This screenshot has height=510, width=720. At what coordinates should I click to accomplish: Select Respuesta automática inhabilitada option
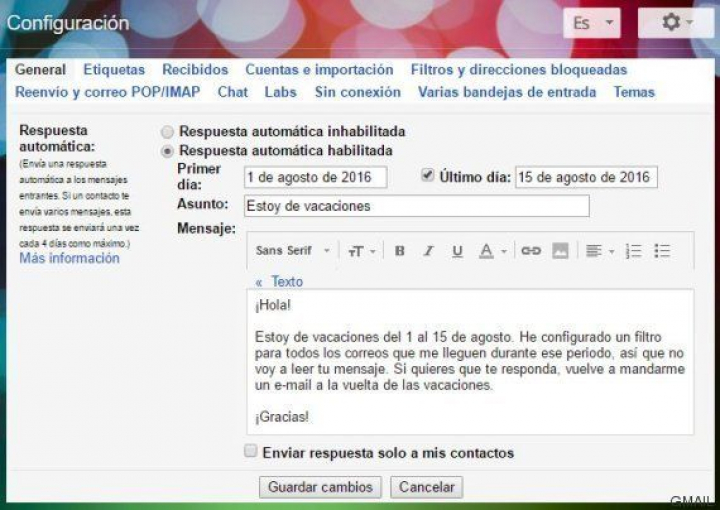168,131
